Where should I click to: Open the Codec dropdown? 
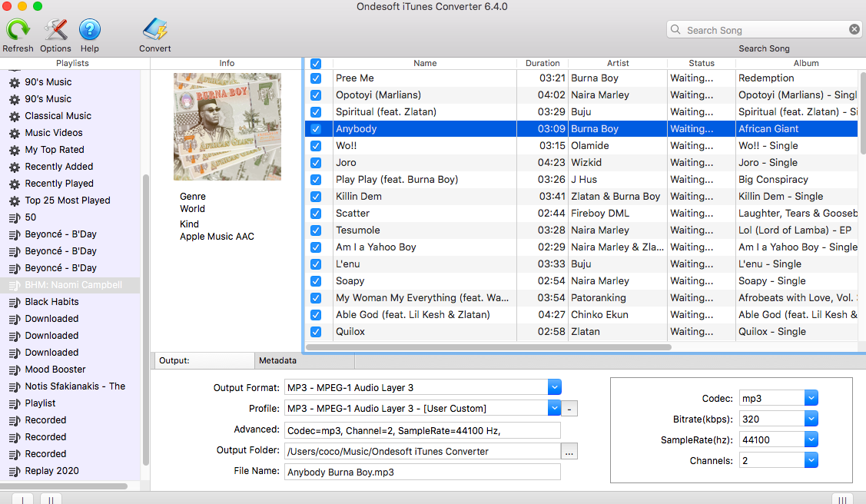pos(811,398)
